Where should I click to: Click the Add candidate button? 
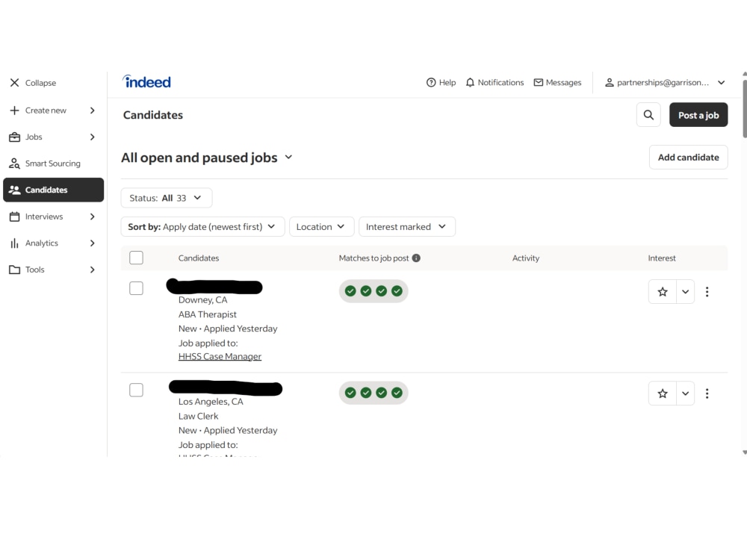pos(689,157)
